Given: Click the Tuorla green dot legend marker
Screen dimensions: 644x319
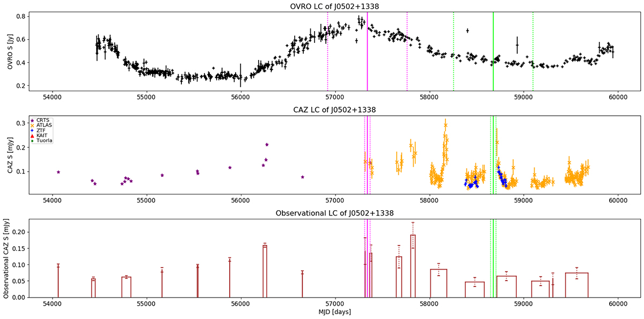Looking at the screenshot, I should [x=33, y=139].
